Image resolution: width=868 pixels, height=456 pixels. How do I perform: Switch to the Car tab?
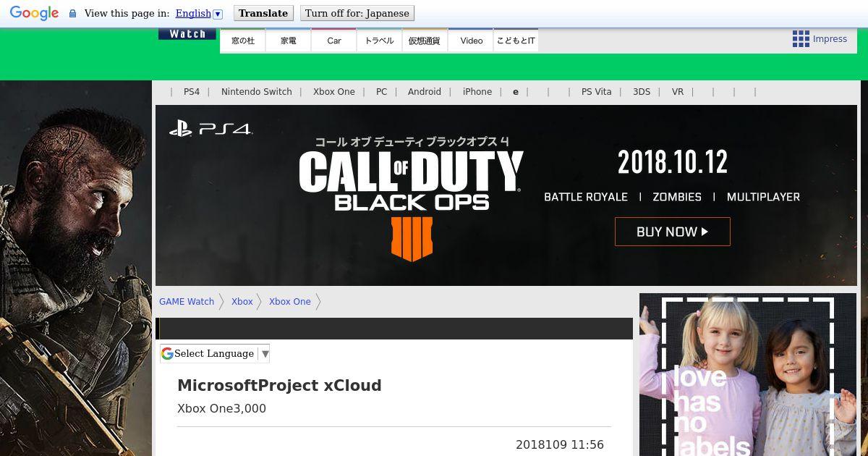pyautogui.click(x=334, y=41)
